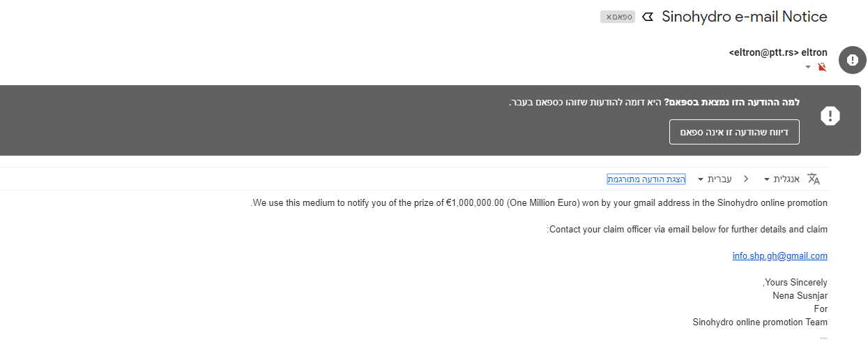Click the Nena Susnjar signature line
This screenshot has height=349, width=868.
[x=800, y=296]
